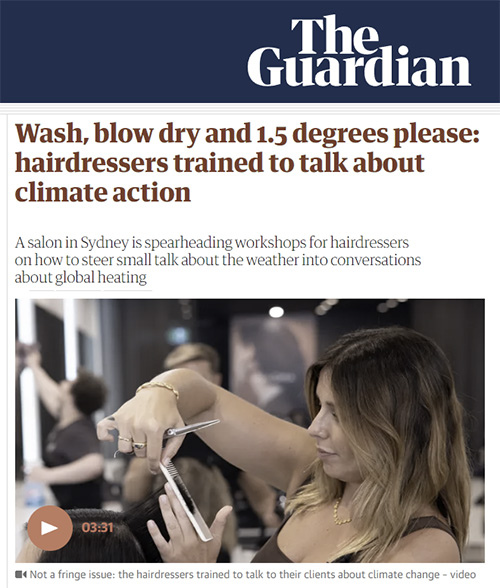Click 'climate action' in the headline
500x588 pixels.
[x=102, y=192]
